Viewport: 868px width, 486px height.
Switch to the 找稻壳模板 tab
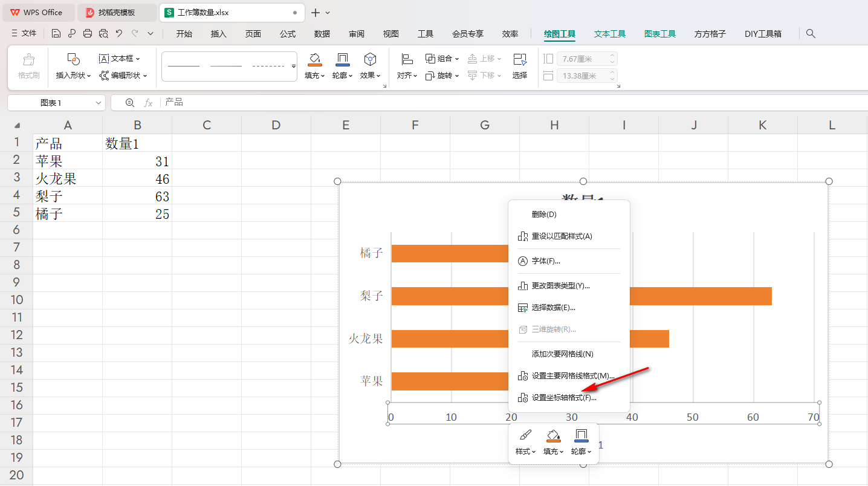coord(117,13)
